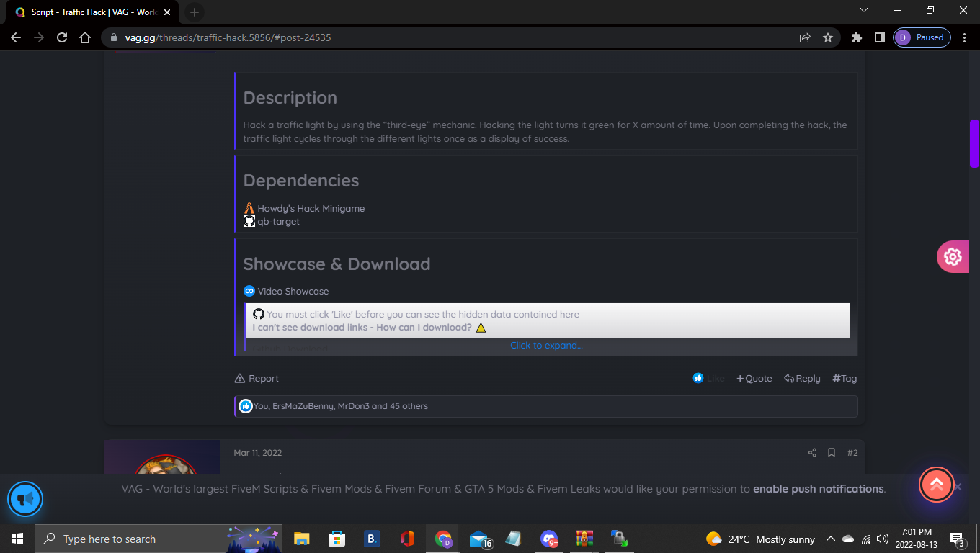This screenshot has width=980, height=553.
Task: Select the Script - Traffic Hack tab
Action: click(x=92, y=12)
